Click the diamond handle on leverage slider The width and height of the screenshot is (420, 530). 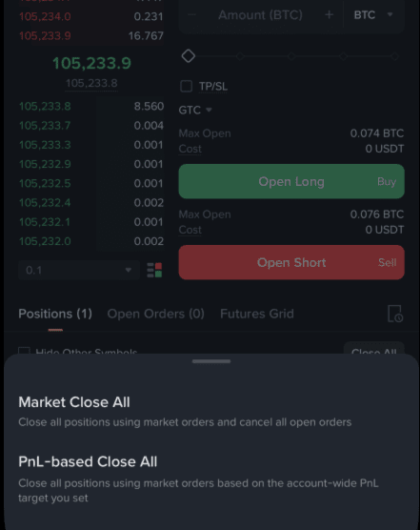[188, 56]
